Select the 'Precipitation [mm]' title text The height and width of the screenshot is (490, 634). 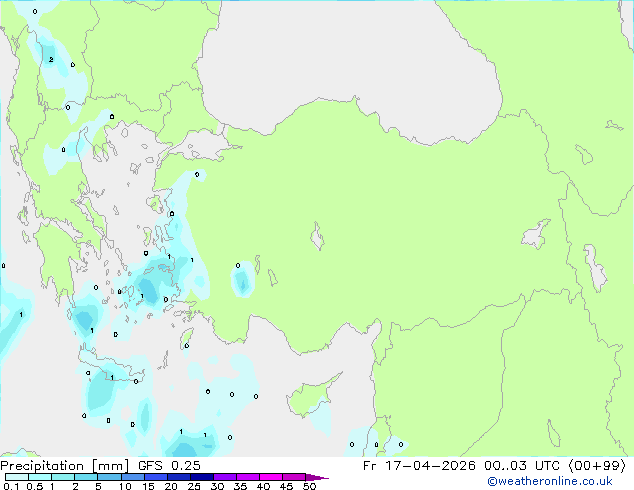[x=65, y=466]
